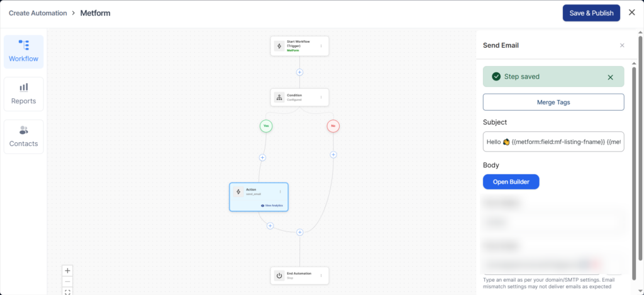644x295 pixels.
Task: Open the Condition node three-dot menu
Action: (321, 97)
